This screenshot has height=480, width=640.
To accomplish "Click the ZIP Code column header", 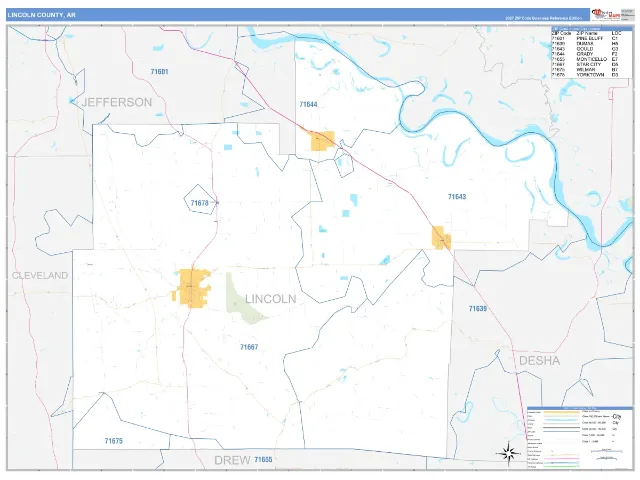I will click(561, 33).
